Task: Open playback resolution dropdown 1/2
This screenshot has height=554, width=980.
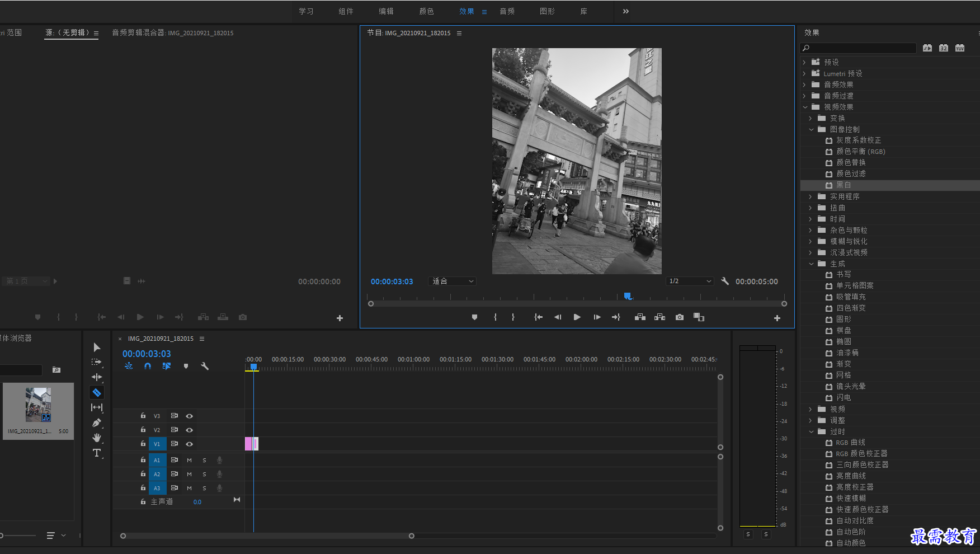Action: [690, 281]
